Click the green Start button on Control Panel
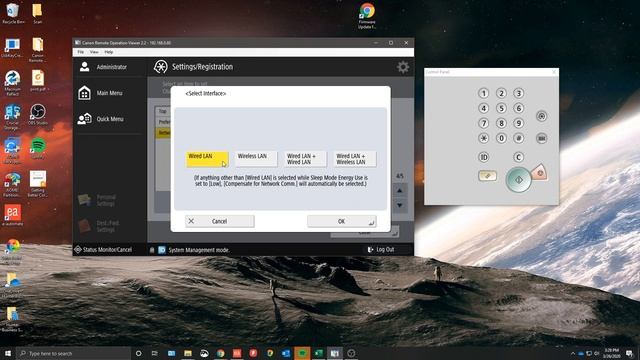The height and width of the screenshot is (360, 640). 518,180
